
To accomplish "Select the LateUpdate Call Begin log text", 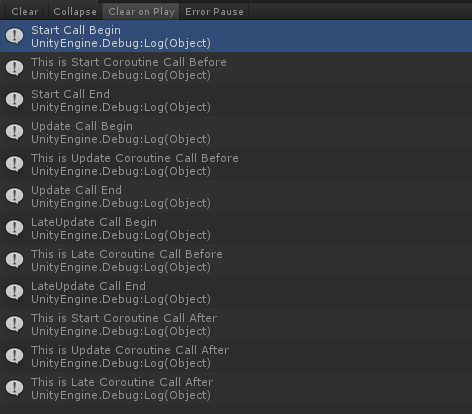I will click(94, 222).
